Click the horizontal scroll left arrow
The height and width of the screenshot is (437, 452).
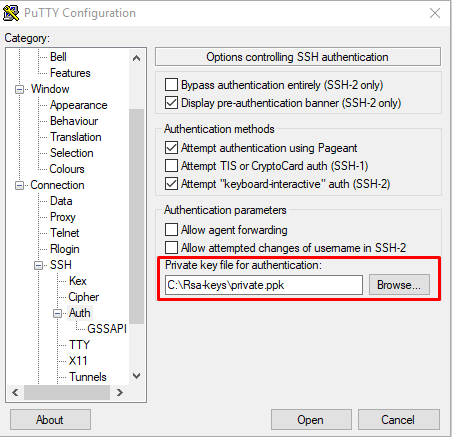(x=15, y=392)
